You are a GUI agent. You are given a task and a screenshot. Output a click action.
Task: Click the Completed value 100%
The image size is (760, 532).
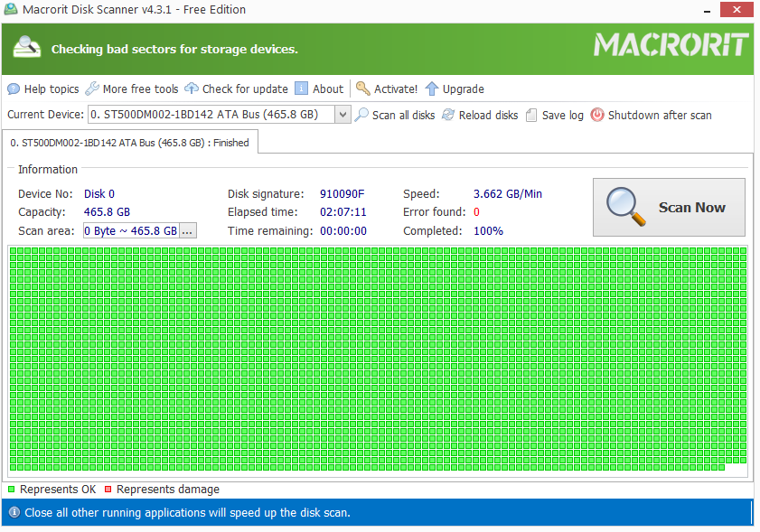point(488,230)
